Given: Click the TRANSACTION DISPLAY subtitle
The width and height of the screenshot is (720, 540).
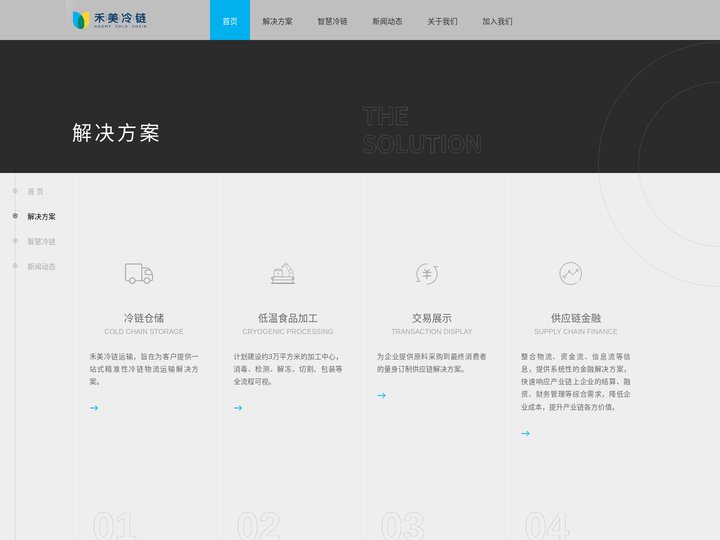Looking at the screenshot, I should (432, 332).
